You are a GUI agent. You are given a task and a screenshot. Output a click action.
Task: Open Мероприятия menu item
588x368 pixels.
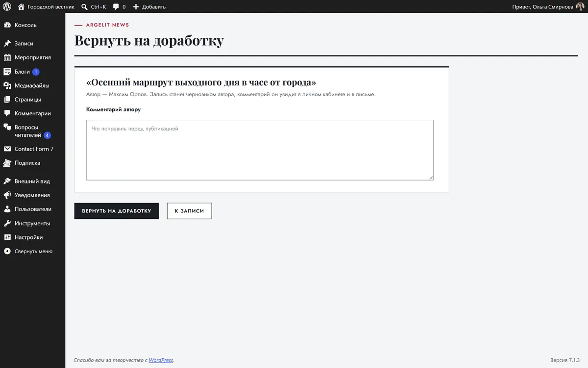pyautogui.click(x=32, y=57)
